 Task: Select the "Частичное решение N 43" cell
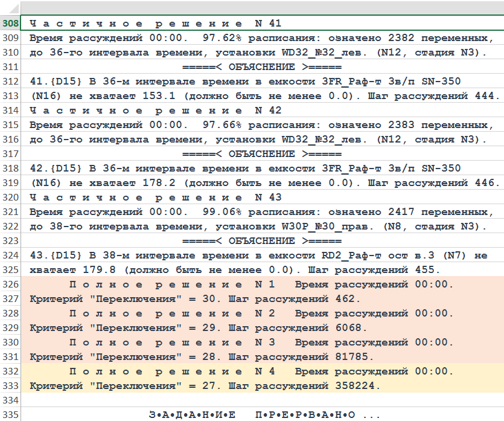(x=155, y=198)
